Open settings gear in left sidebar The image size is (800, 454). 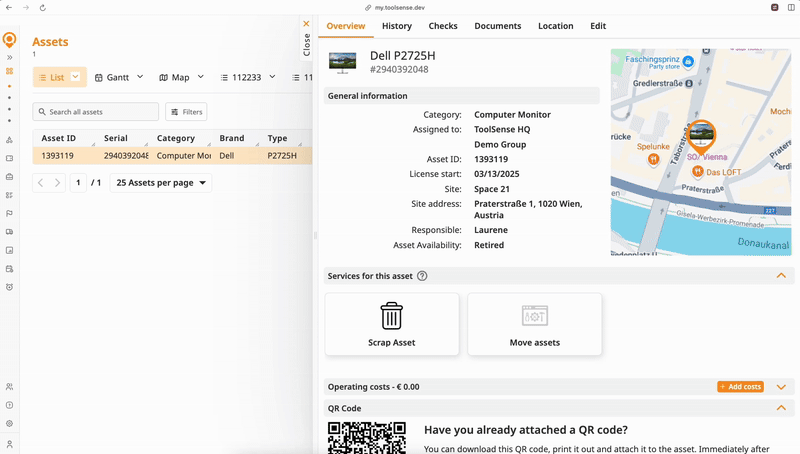pyautogui.click(x=9, y=423)
